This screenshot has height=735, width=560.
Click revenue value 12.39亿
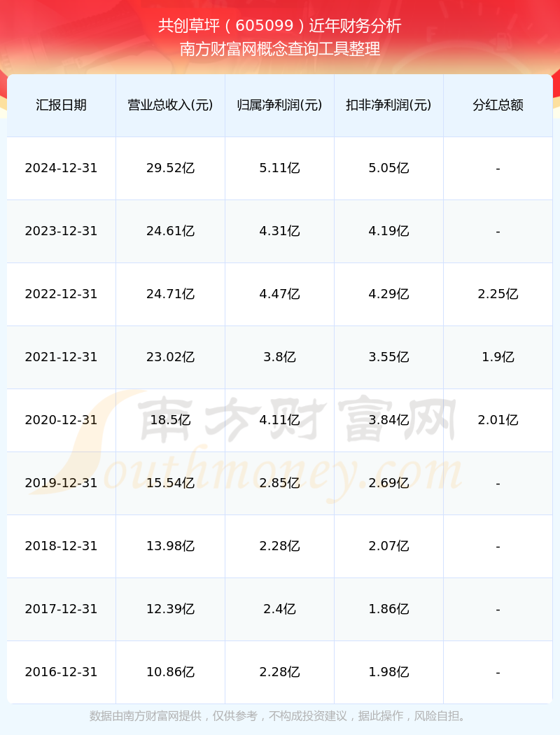[x=171, y=609]
